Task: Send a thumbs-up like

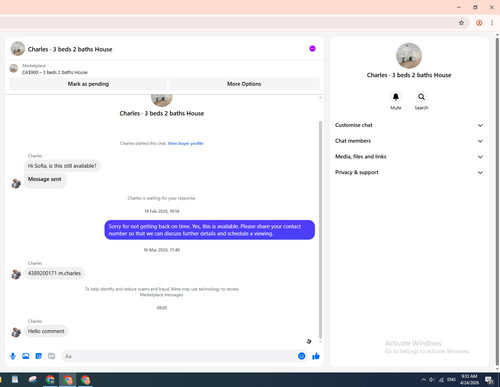Action: click(316, 356)
